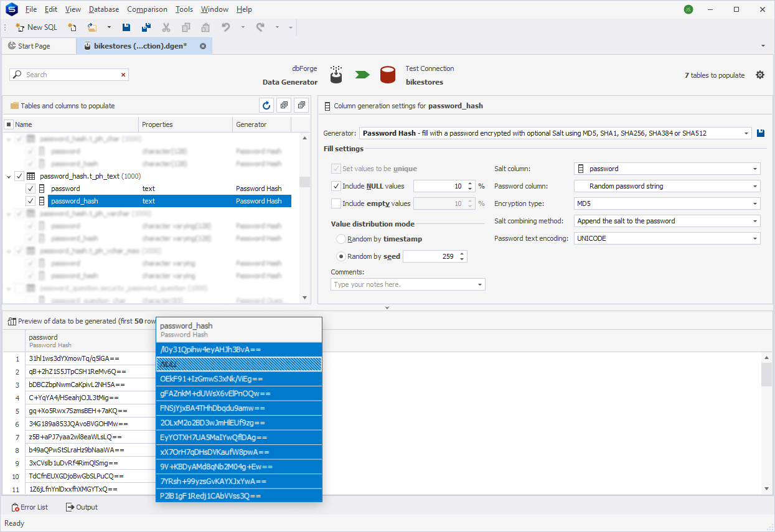Viewport: 775px width, 532px height.
Task: Collapse the settings pane with the chevron
Action: pos(387,307)
